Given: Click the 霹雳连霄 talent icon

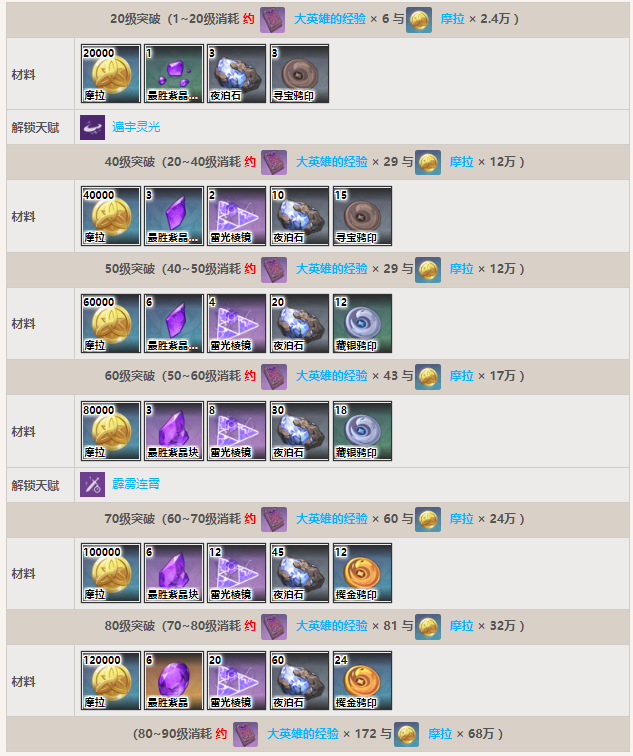Looking at the screenshot, I should coord(92,485).
